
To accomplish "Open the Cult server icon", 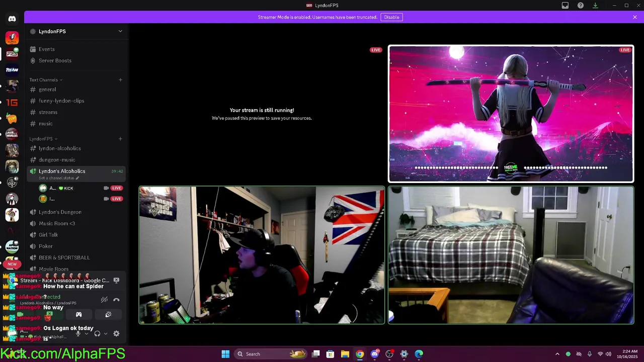I will pyautogui.click(x=12, y=183).
